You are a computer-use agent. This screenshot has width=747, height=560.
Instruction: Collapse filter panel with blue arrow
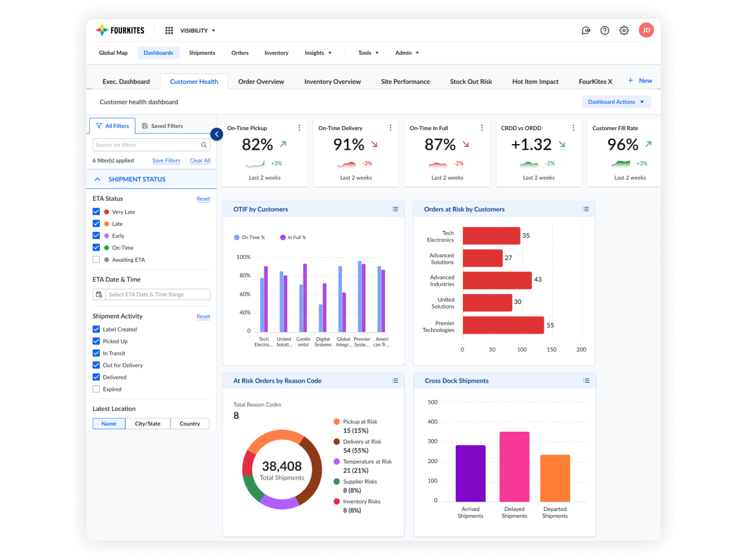click(x=217, y=134)
